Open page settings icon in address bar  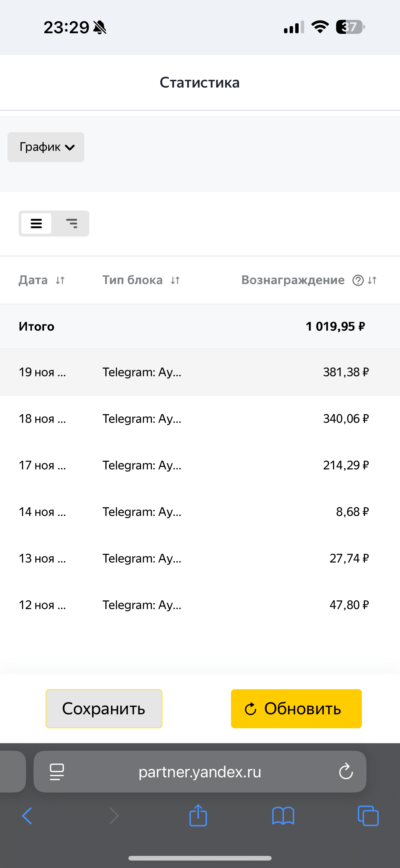57,772
